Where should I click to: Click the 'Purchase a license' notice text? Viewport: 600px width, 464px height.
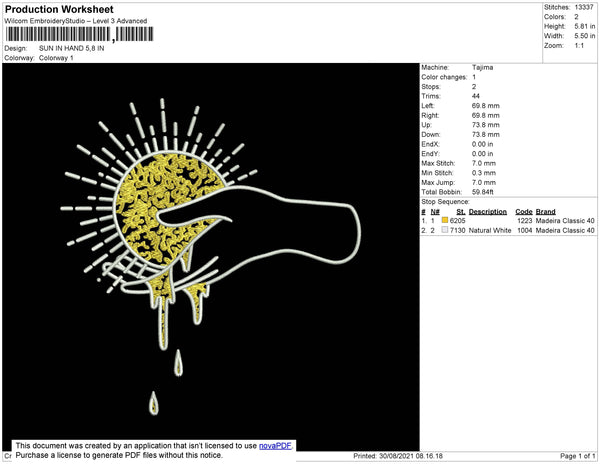(119, 455)
